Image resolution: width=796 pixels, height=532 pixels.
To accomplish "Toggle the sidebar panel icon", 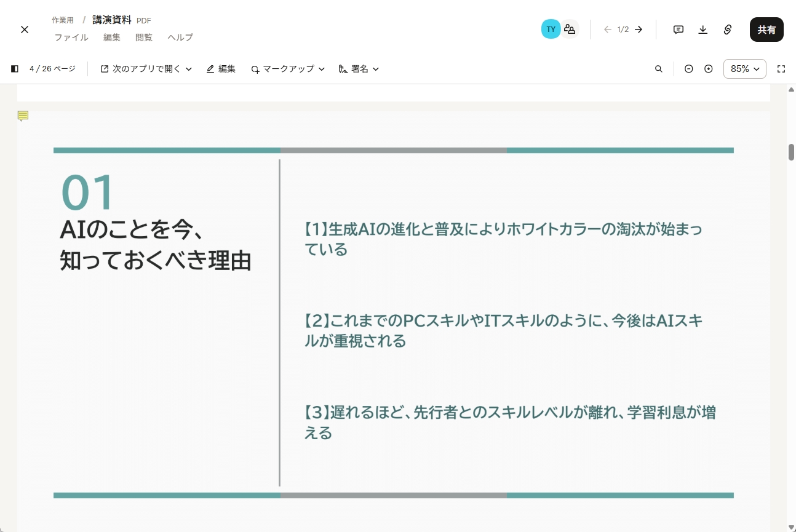I will [15, 69].
